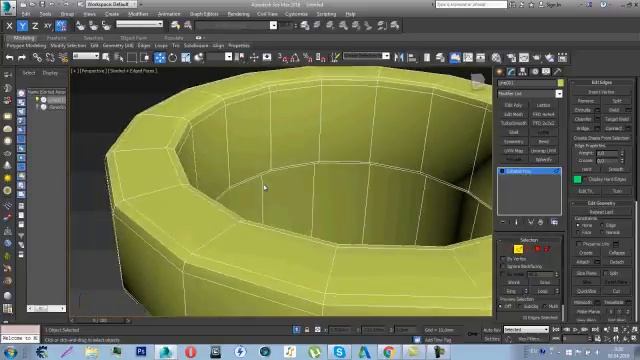Open key filter Selected dropdown

coord(526,329)
